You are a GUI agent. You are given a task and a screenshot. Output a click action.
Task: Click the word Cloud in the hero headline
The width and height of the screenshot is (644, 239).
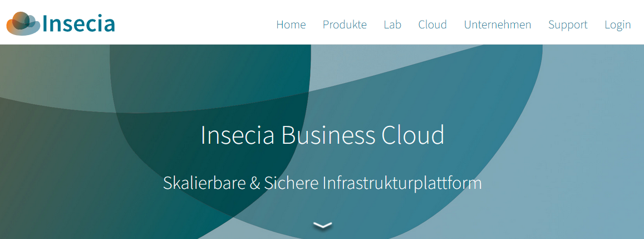point(413,135)
